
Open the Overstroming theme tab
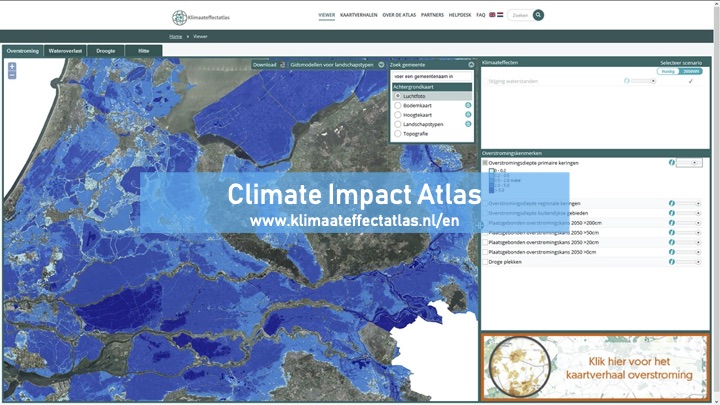pyautogui.click(x=22, y=51)
